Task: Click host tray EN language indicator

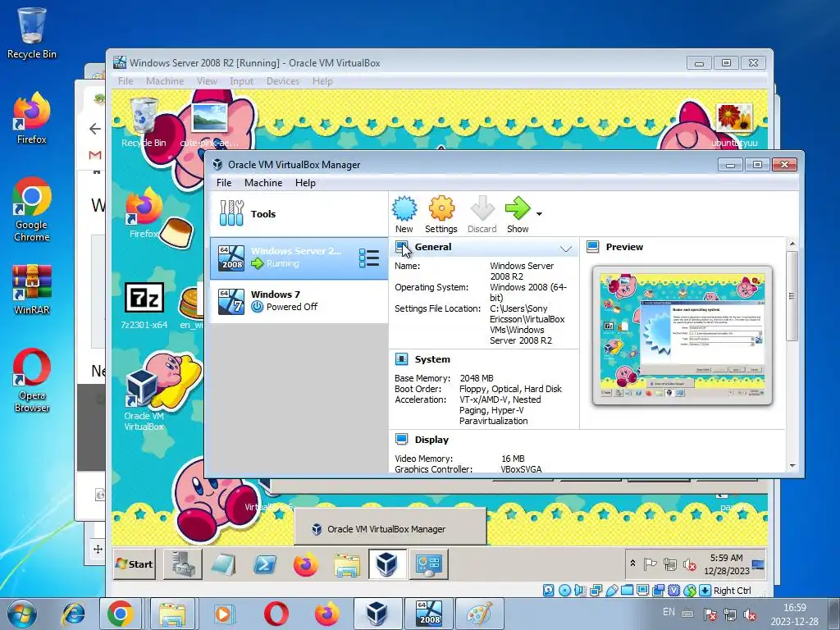Action: point(669,612)
